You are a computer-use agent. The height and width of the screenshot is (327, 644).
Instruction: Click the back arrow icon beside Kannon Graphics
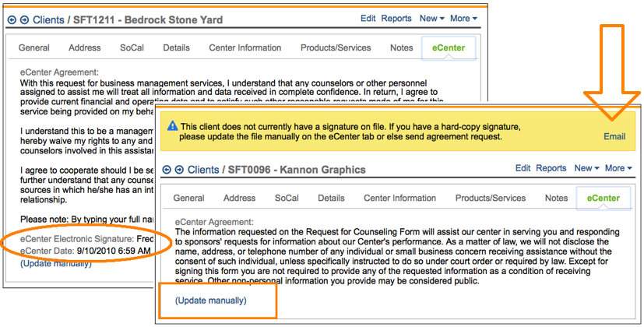167,169
